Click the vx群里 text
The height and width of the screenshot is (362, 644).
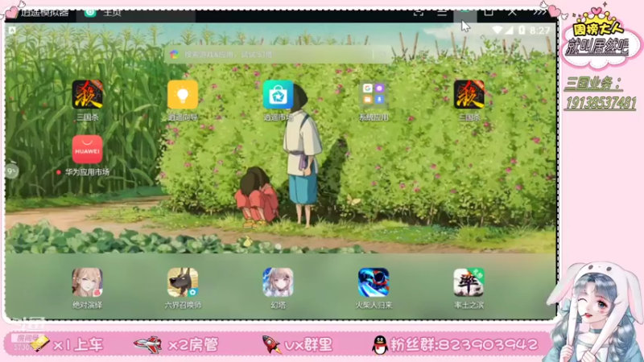(308, 345)
